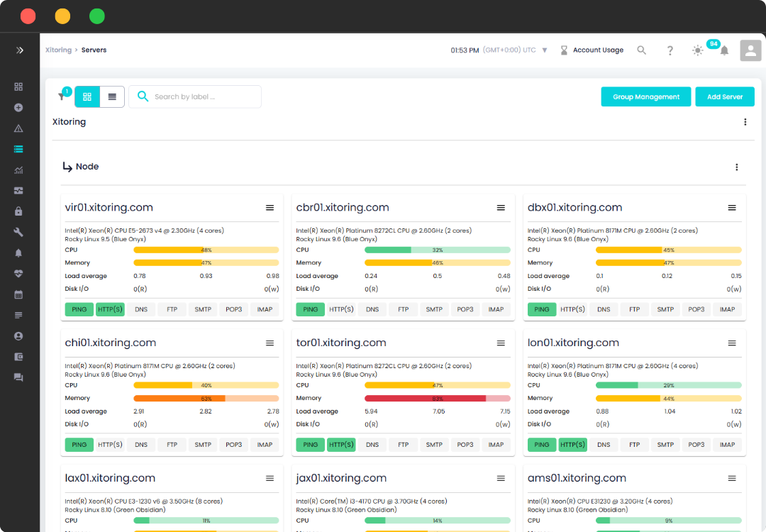
Task: Open the heartbeat icon in sidebar
Action: click(x=18, y=274)
